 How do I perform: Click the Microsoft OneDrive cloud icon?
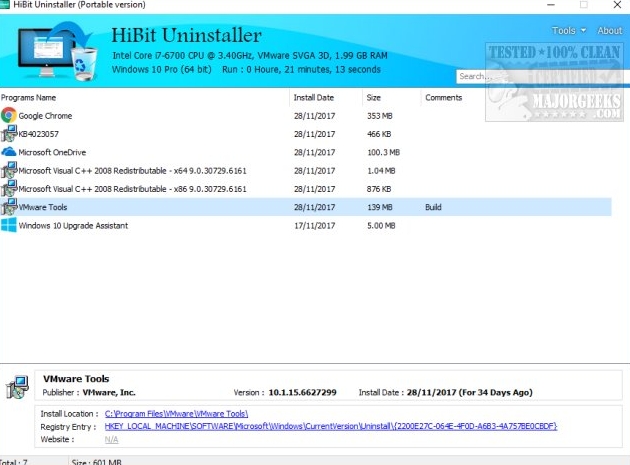(x=9, y=152)
